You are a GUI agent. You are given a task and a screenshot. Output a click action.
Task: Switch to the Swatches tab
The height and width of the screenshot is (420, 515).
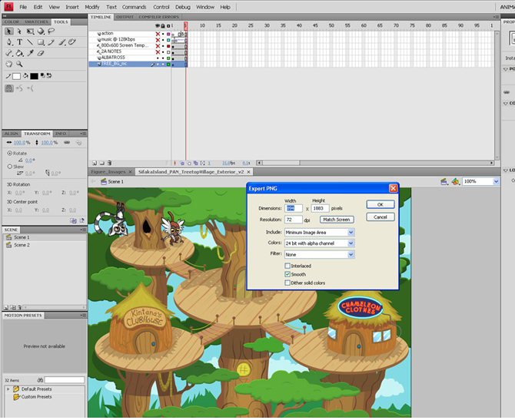tap(37, 21)
